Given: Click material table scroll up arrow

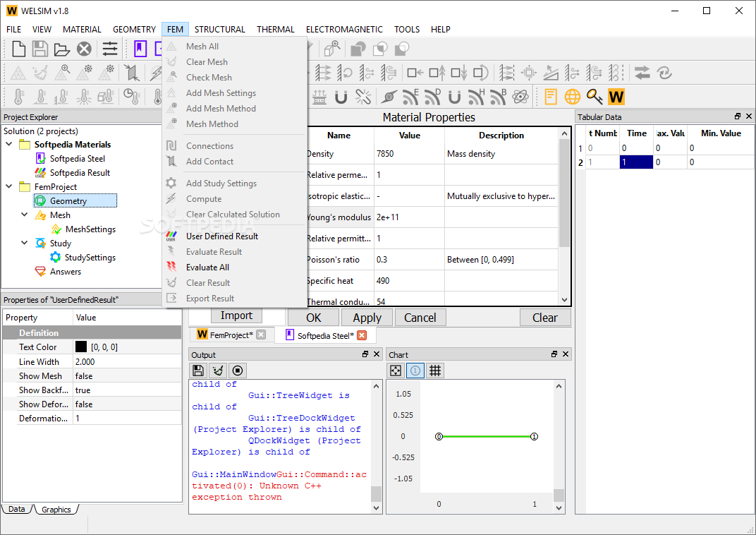Looking at the screenshot, I should coord(564,133).
